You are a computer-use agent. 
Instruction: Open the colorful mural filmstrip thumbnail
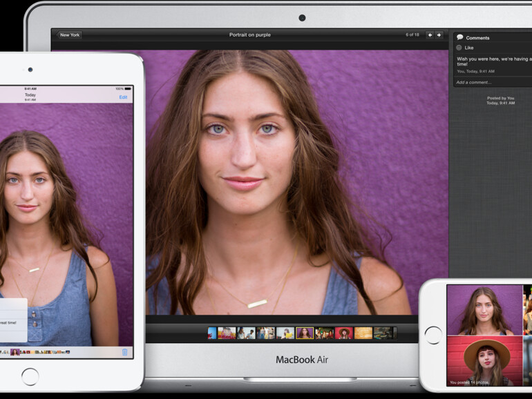click(227, 333)
